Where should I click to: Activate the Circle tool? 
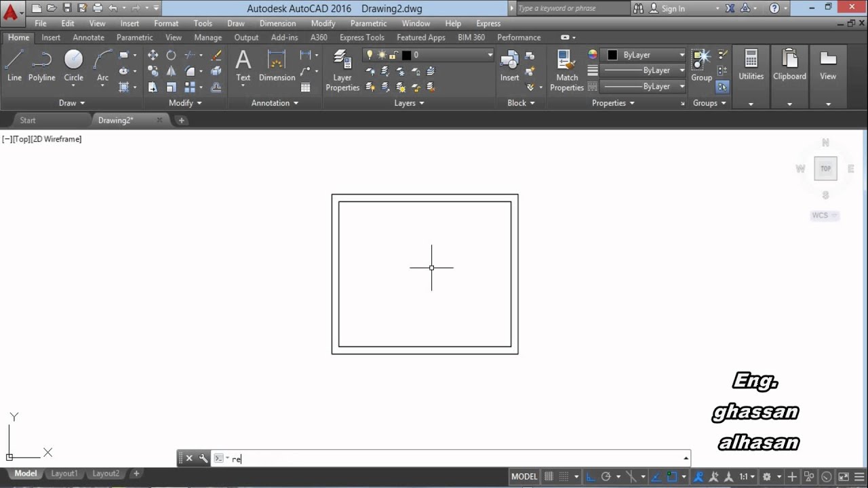click(73, 66)
